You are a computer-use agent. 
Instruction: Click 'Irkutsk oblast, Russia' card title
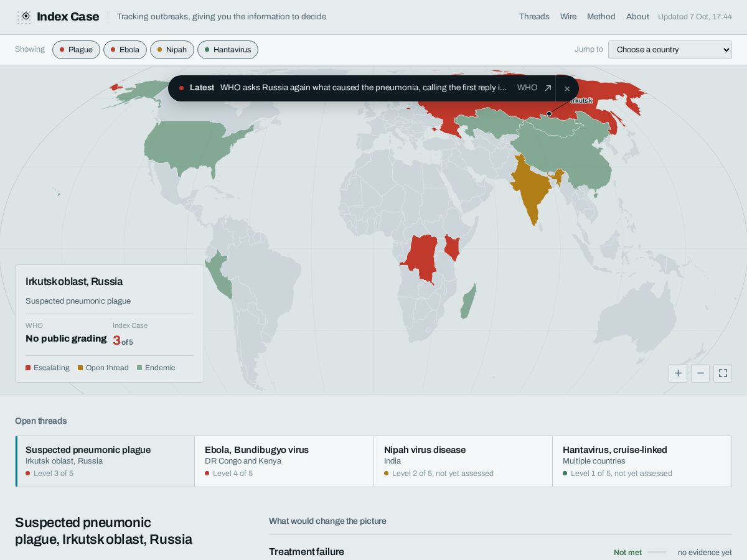coord(74,281)
